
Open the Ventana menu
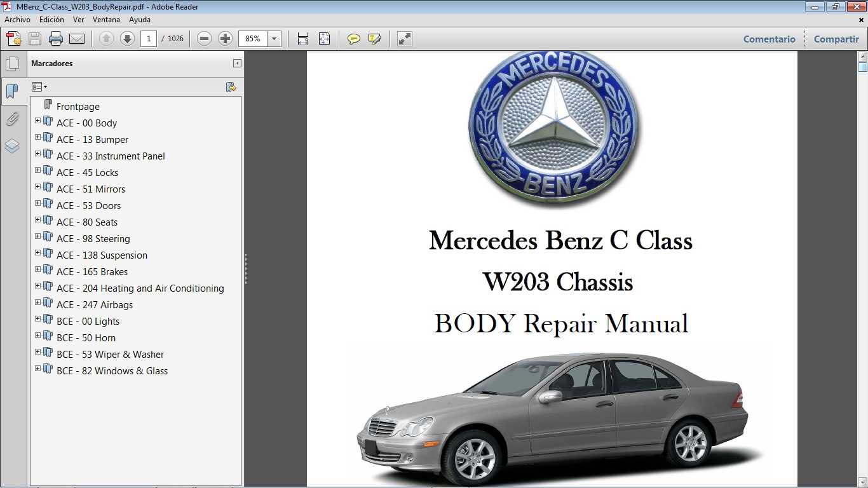(106, 20)
